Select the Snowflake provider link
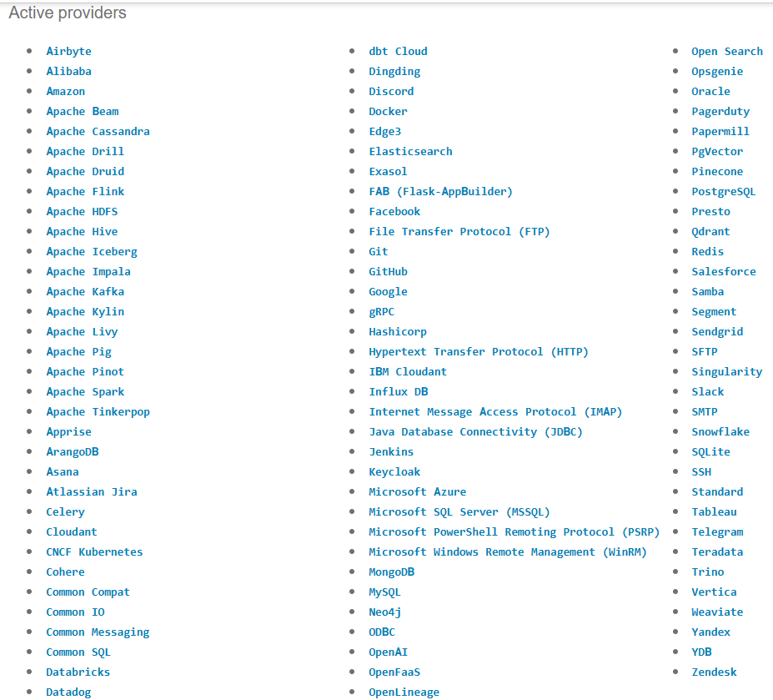Image resolution: width=773 pixels, height=700 pixels. point(720,431)
